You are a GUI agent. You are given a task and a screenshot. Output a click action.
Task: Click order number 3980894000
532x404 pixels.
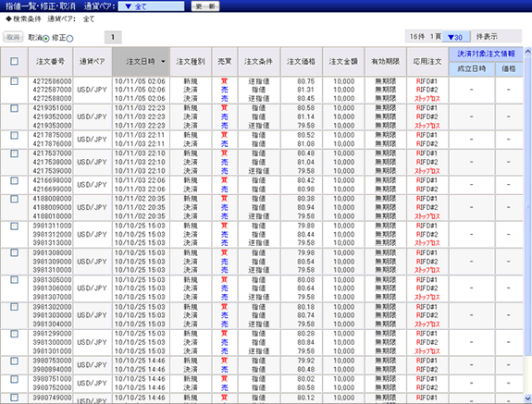(x=52, y=370)
